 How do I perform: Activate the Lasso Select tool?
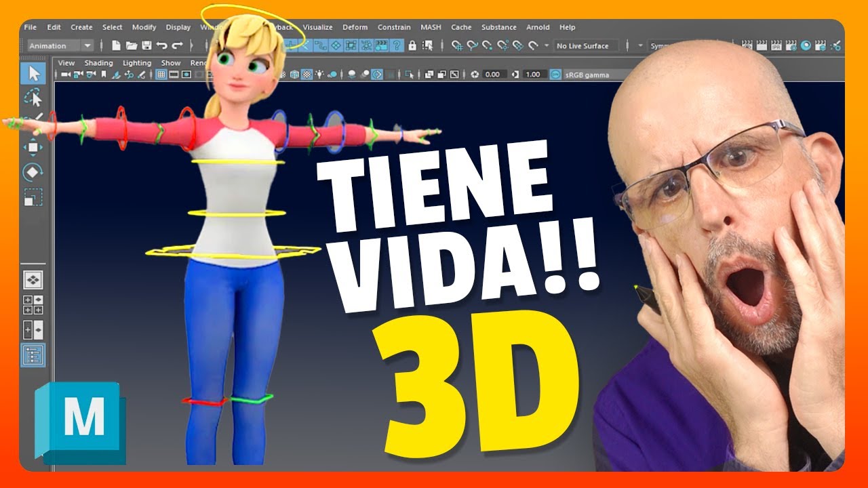33,98
